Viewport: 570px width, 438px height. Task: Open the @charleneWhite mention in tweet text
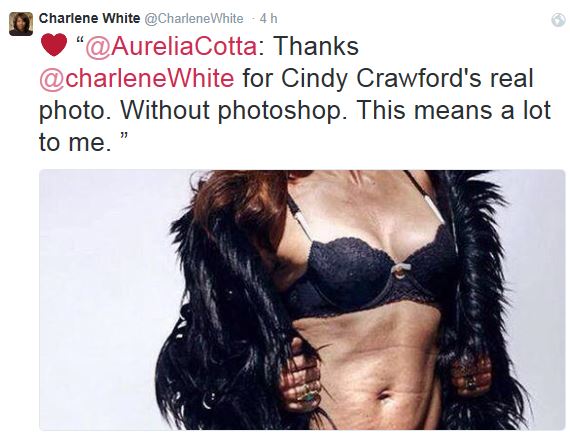click(x=137, y=78)
